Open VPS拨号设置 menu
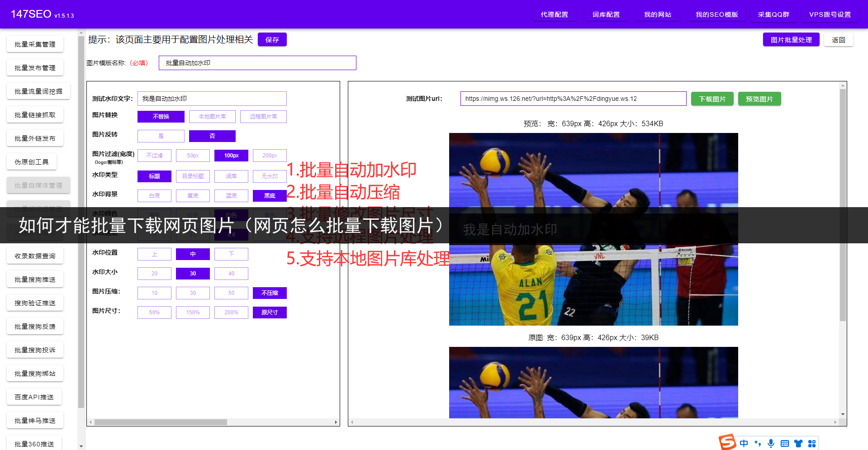 pos(830,14)
